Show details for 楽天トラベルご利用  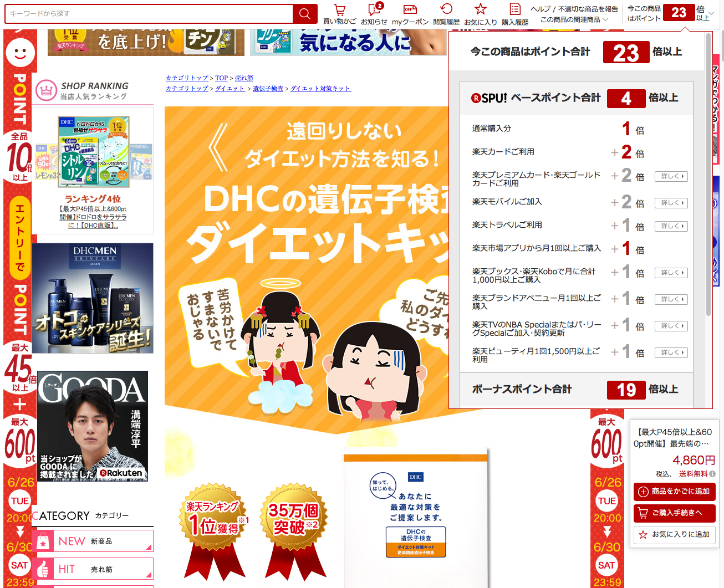point(671,226)
